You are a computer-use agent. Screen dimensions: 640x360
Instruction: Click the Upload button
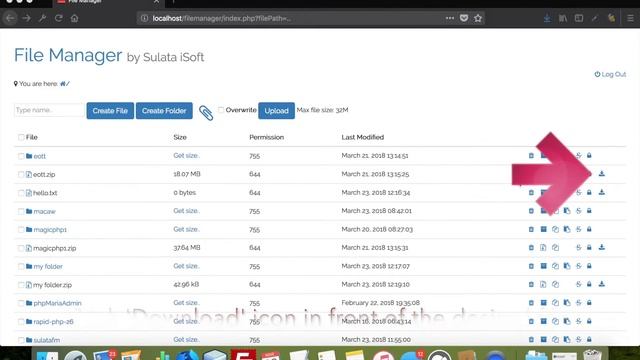[276, 111]
